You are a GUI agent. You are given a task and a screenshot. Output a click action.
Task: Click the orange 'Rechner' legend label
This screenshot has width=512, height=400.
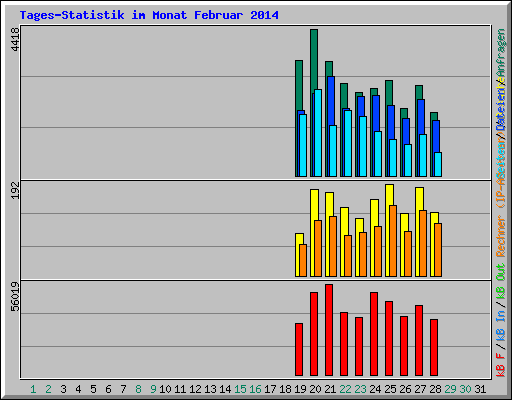[x=501, y=236]
